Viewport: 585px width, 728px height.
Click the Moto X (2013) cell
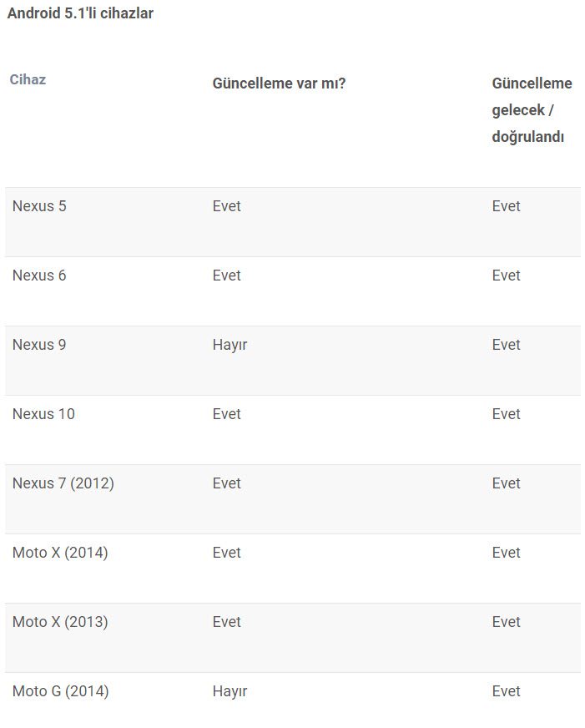coord(60,621)
